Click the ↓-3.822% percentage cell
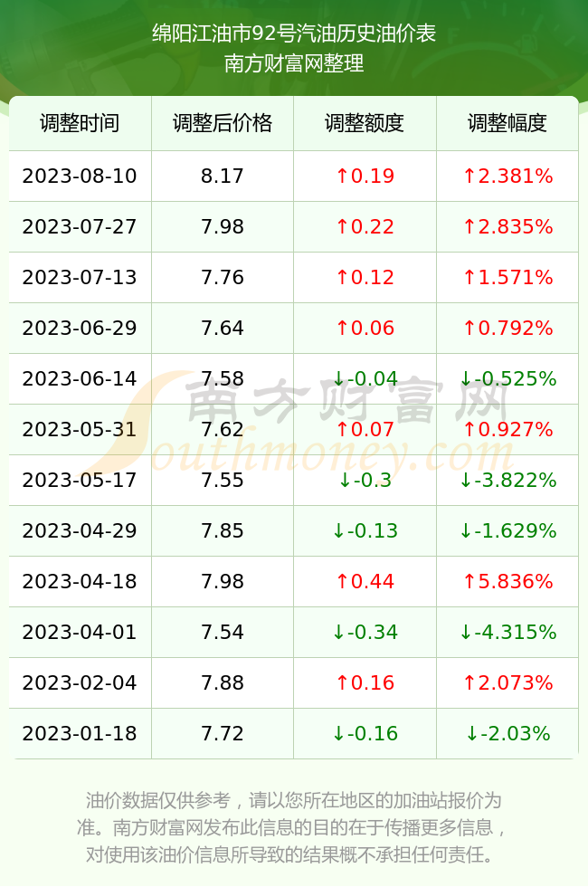 coord(507,481)
